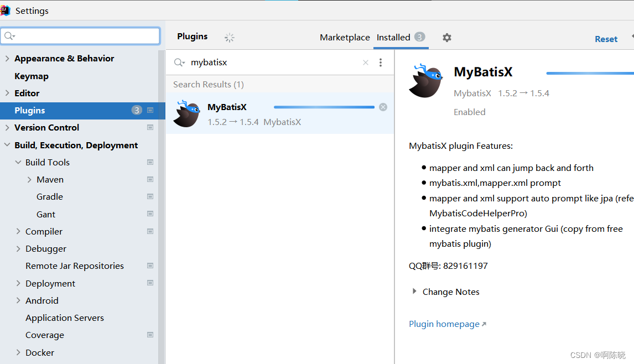
Task: Click project-level icon beside Remote Jar Repositories
Action: (x=150, y=266)
